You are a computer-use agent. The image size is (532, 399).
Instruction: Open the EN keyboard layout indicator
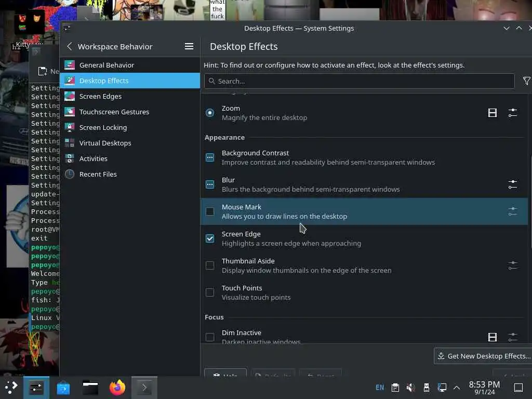click(x=380, y=388)
